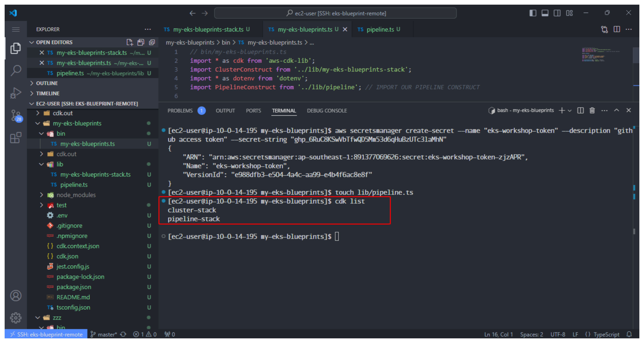The image size is (644, 343).
Task: Click SSH: eks-blueprint-remote status indicator
Action: coord(46,334)
